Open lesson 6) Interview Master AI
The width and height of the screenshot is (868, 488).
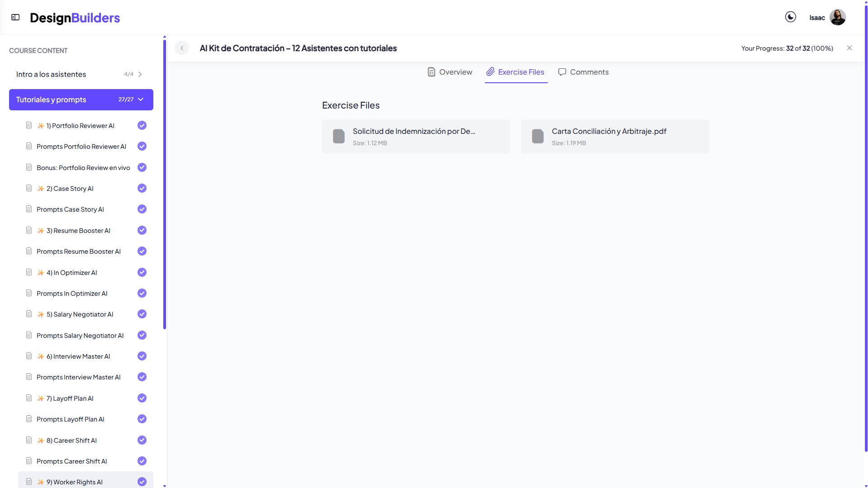(x=78, y=356)
